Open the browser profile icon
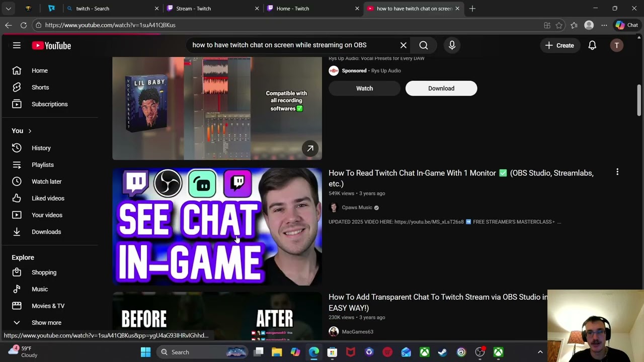This screenshot has width=644, height=362. [589, 25]
